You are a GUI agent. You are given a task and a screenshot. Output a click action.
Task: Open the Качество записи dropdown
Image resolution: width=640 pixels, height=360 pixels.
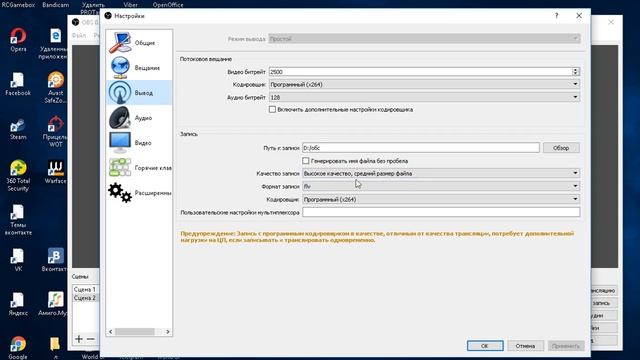[x=441, y=173]
